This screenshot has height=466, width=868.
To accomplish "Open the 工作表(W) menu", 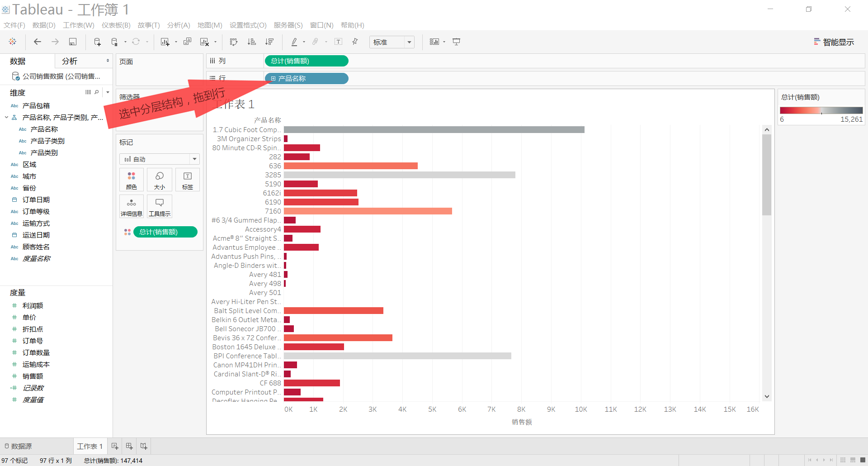I will pos(79,25).
